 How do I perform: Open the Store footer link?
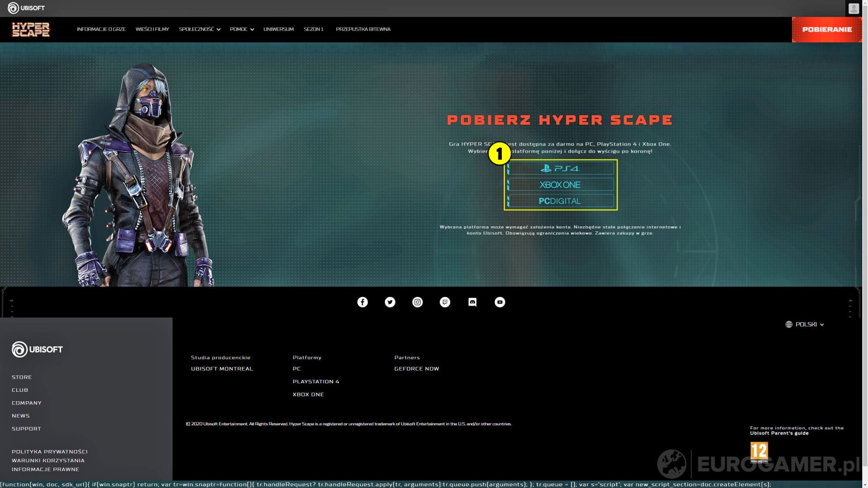(22, 377)
